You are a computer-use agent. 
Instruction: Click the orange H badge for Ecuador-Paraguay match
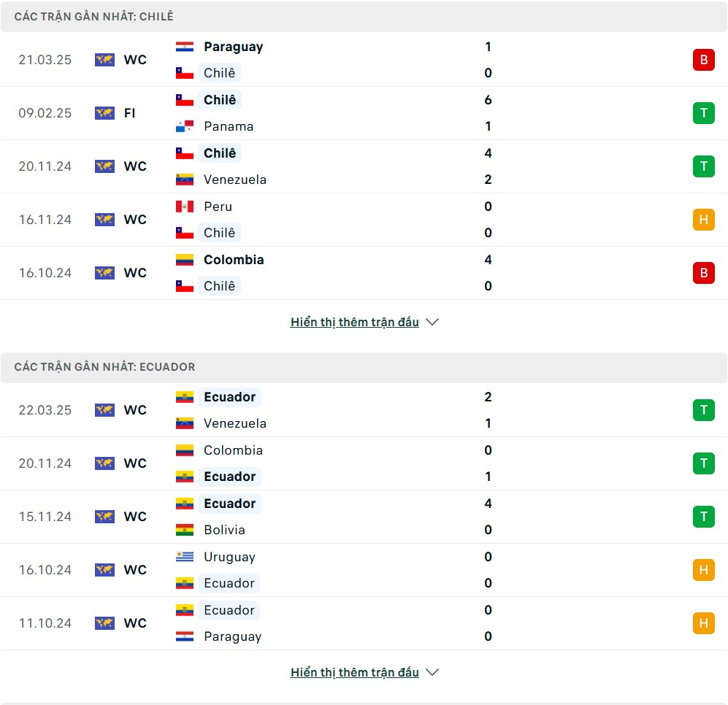click(703, 623)
